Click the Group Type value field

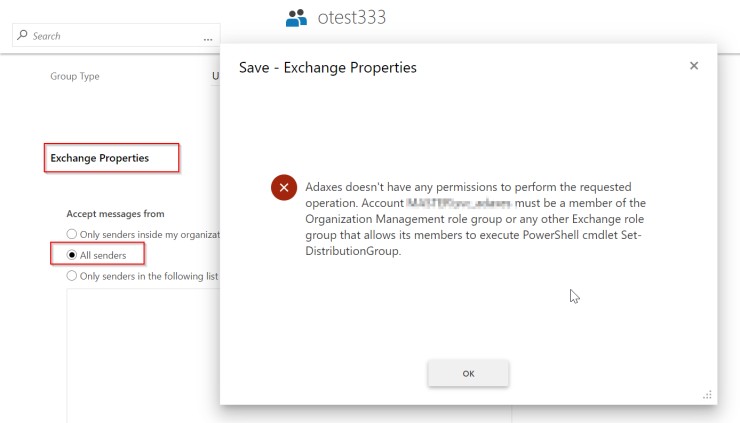(x=216, y=76)
